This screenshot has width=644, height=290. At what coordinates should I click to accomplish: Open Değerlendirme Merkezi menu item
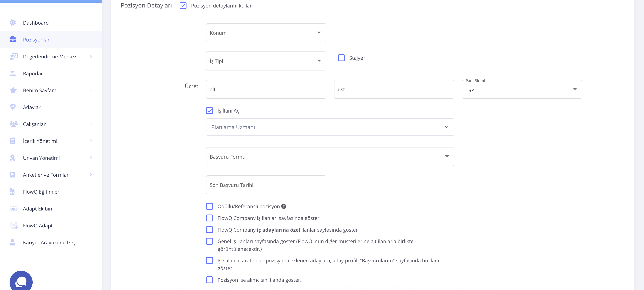click(50, 57)
